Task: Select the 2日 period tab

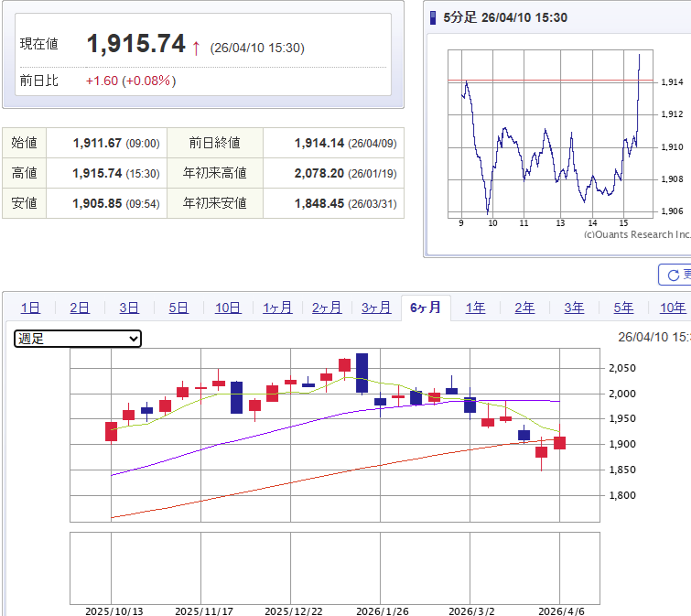Action: (x=80, y=308)
